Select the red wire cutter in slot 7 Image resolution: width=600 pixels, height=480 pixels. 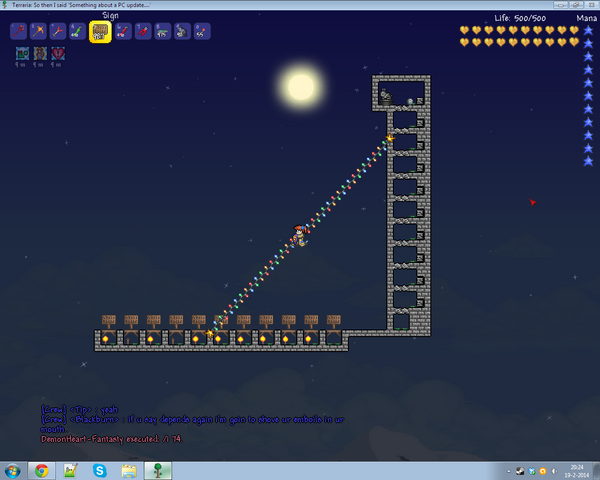point(143,31)
